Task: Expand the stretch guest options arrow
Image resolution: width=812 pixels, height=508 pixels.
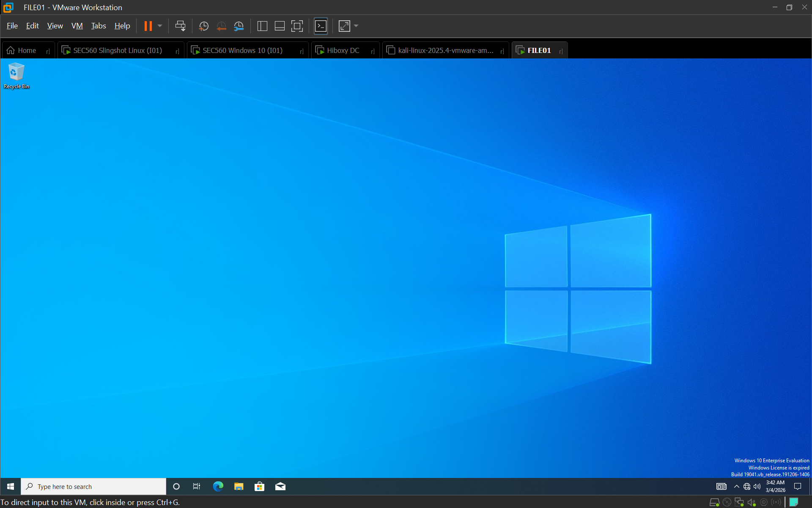Action: 356,26
